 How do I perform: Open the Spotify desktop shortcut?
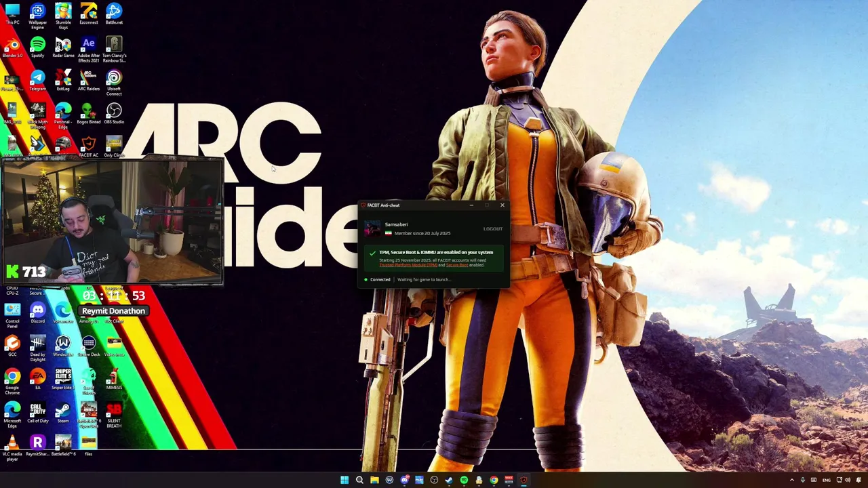[x=37, y=47]
